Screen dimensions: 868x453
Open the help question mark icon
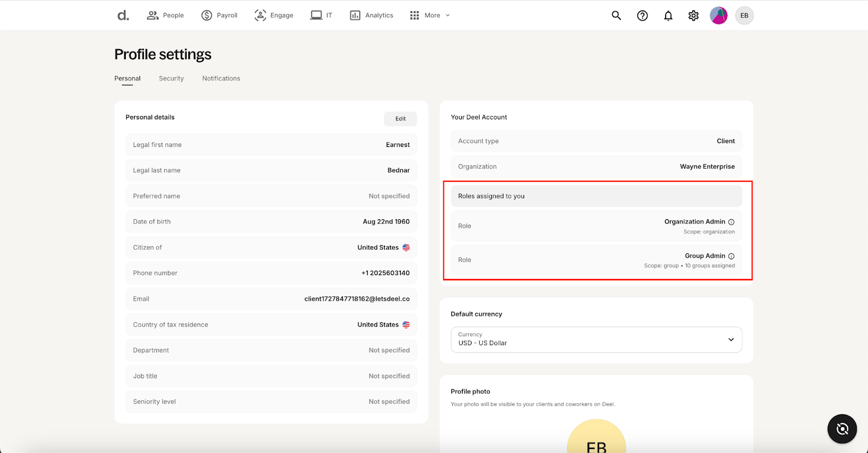642,16
